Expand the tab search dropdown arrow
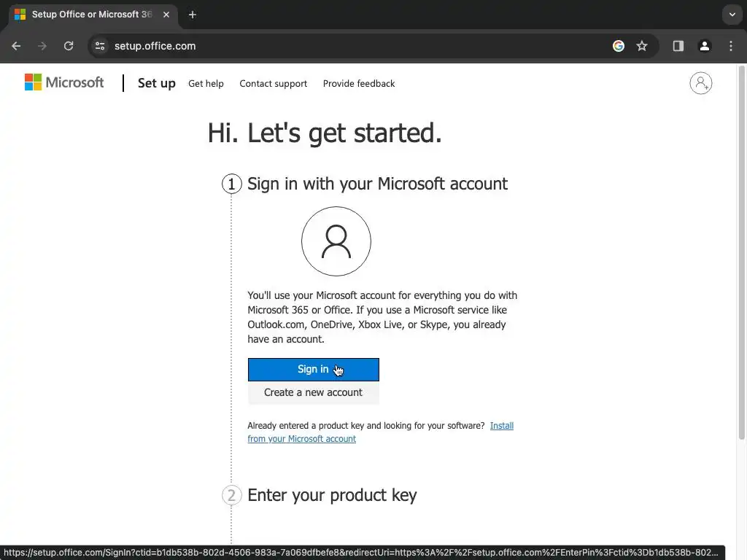 732,15
